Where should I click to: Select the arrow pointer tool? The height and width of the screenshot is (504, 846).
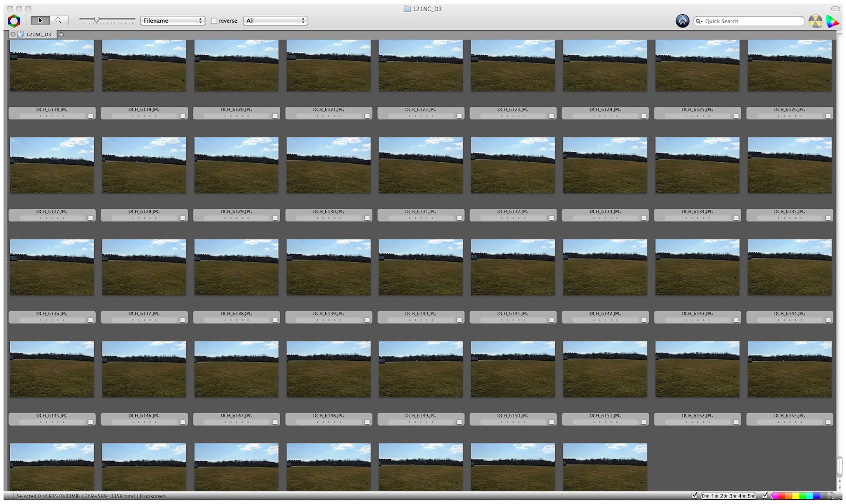[x=40, y=21]
